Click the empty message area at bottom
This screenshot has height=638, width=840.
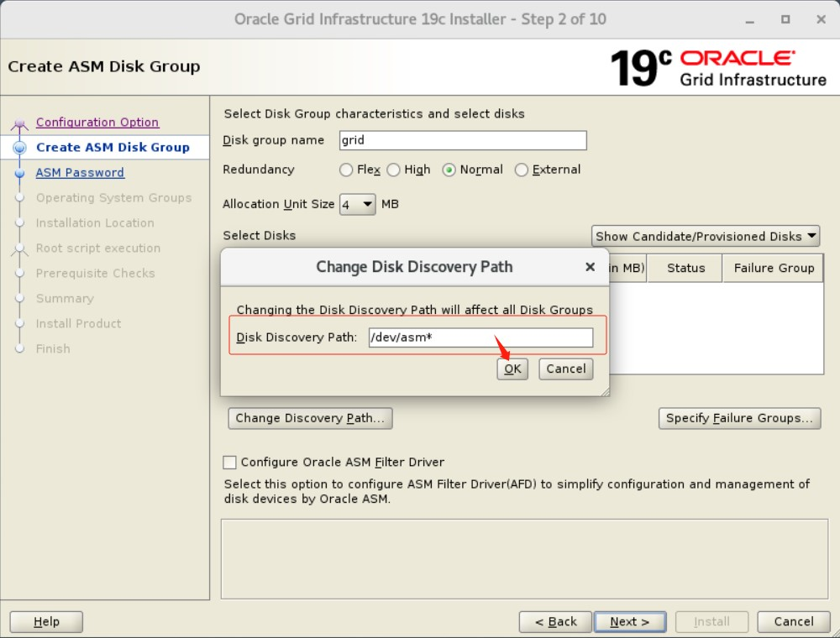tap(524, 559)
